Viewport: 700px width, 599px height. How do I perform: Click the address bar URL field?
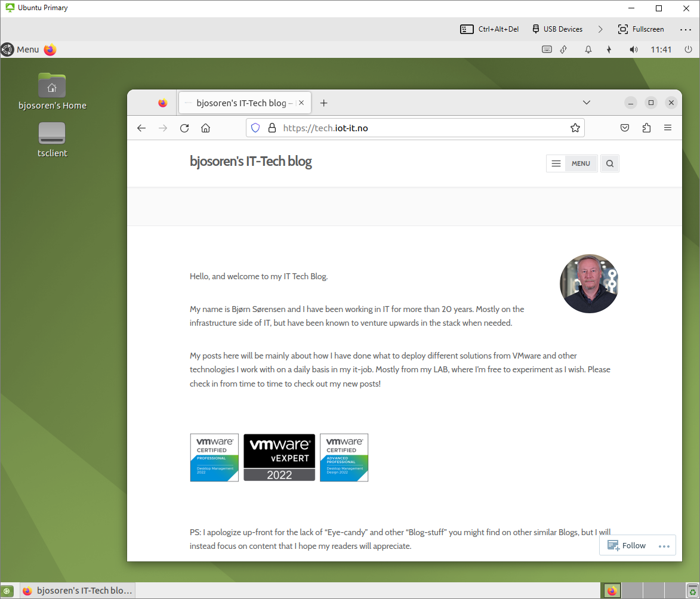coord(418,128)
